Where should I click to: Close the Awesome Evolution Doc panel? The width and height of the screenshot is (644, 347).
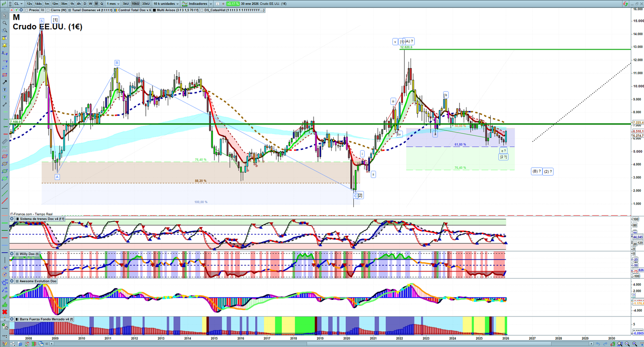coord(12,281)
